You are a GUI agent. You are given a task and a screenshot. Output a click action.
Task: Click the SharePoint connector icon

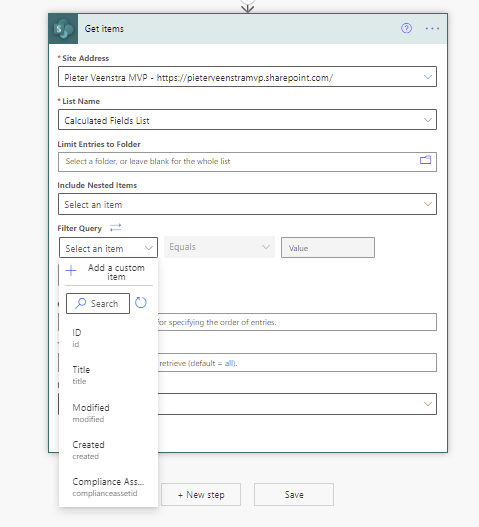tap(63, 29)
